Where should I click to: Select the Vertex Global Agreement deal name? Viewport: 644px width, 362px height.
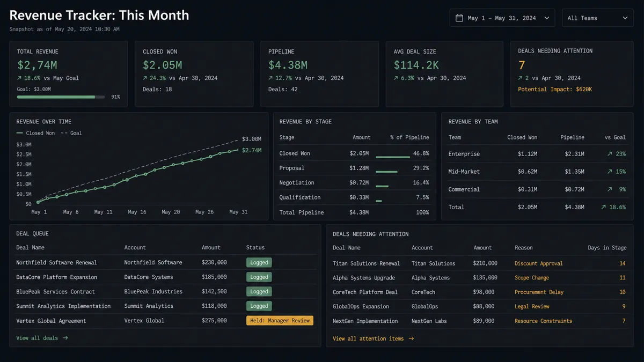pos(51,321)
